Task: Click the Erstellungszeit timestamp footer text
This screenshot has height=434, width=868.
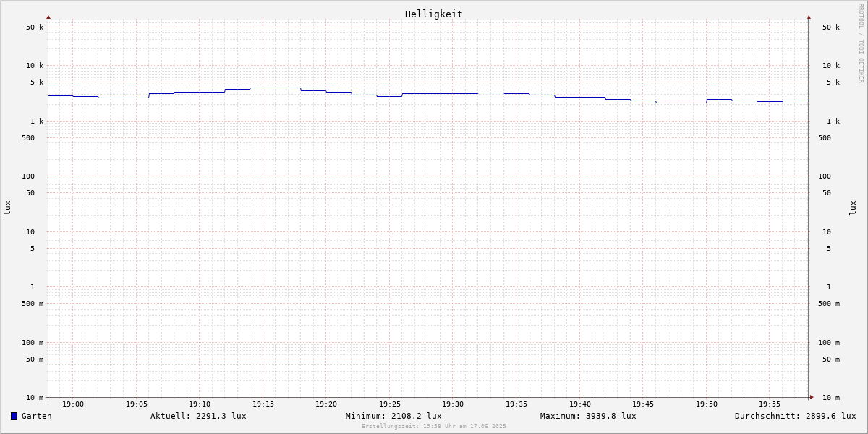Action: (434, 427)
